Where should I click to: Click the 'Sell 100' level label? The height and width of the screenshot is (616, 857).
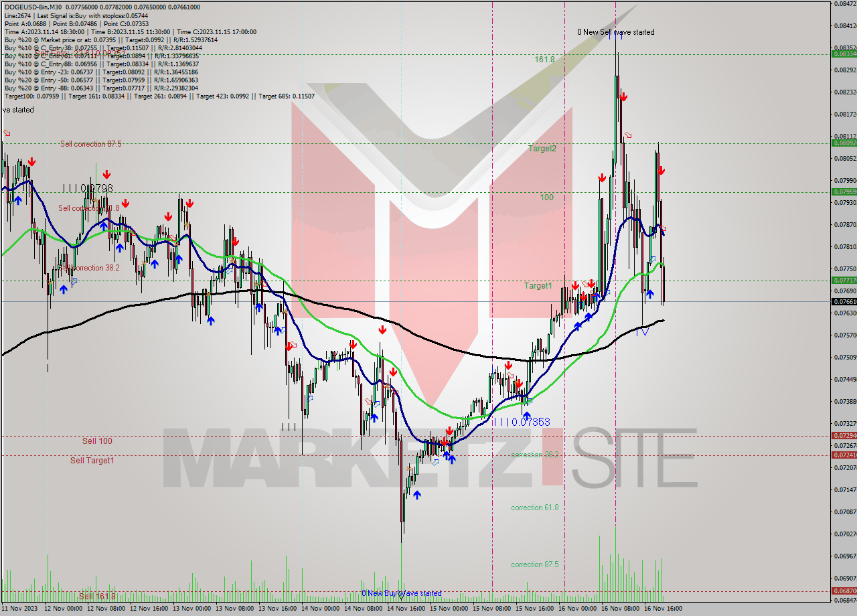pyautogui.click(x=97, y=441)
